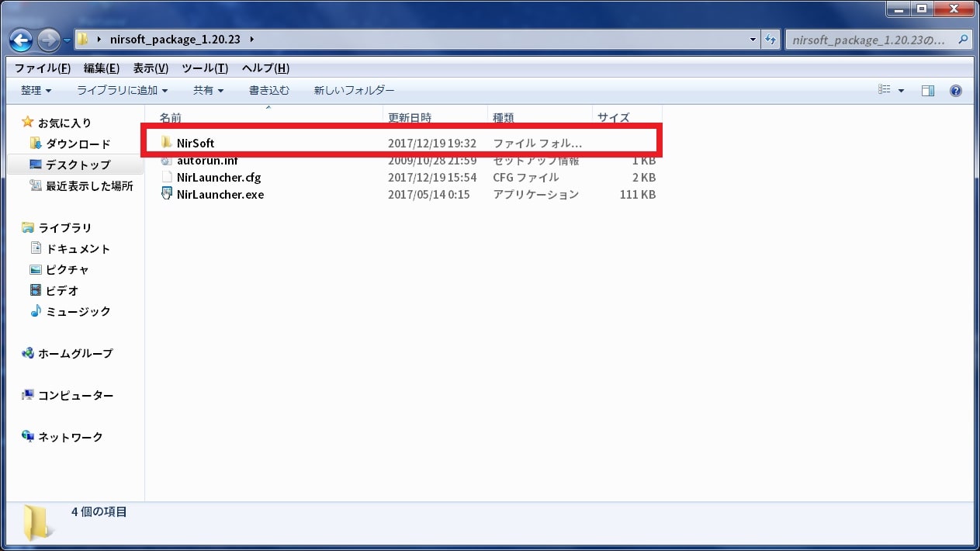Select NirLauncher.exe file name
The height and width of the screenshot is (551, 980).
pos(220,195)
